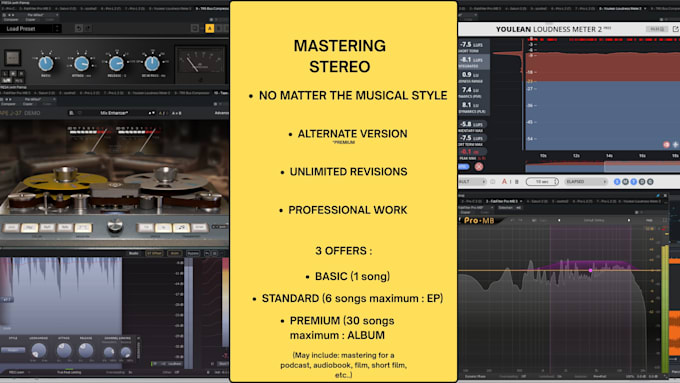680x383 pixels.
Task: Open the Oversampling option in limiter footer
Action: (119, 372)
